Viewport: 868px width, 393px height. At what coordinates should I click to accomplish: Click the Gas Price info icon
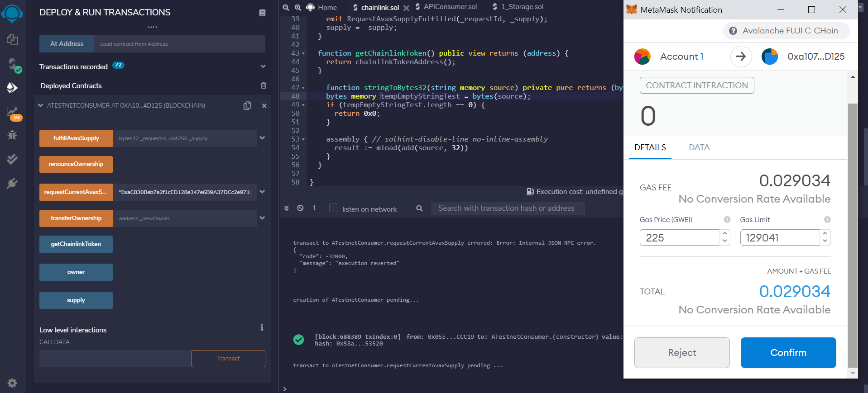point(727,219)
